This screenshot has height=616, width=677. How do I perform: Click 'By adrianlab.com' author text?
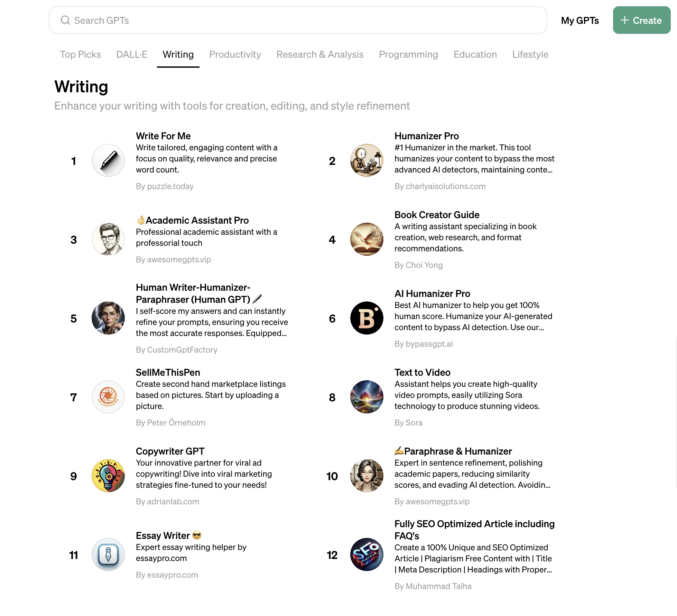pyautogui.click(x=167, y=502)
